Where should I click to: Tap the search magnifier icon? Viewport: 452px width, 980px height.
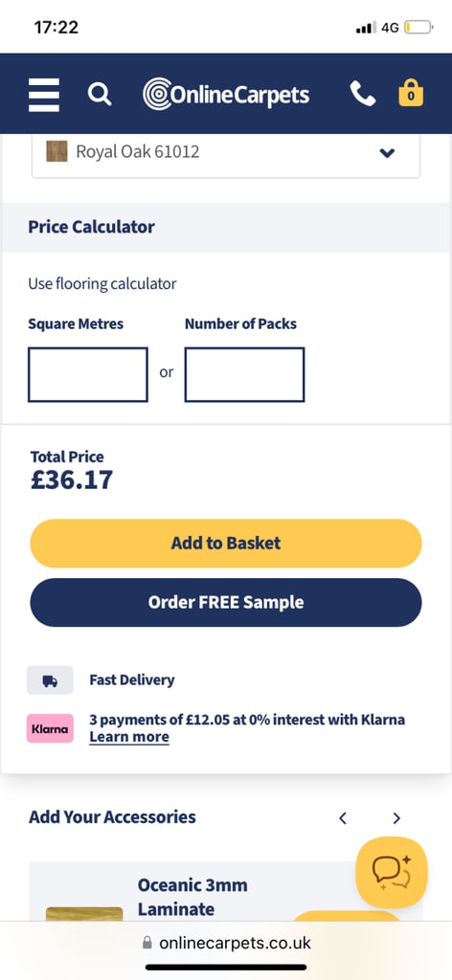(x=100, y=95)
